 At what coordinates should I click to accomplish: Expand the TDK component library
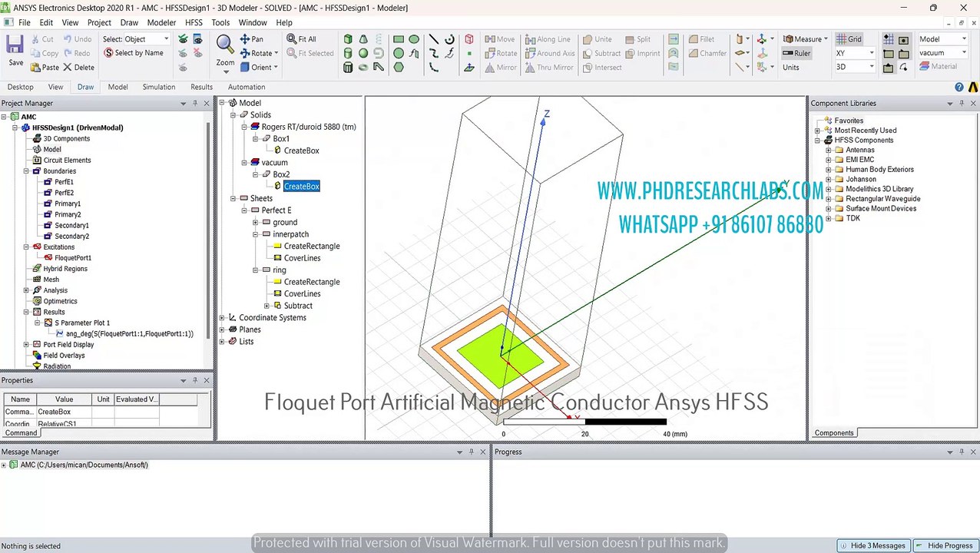click(829, 218)
